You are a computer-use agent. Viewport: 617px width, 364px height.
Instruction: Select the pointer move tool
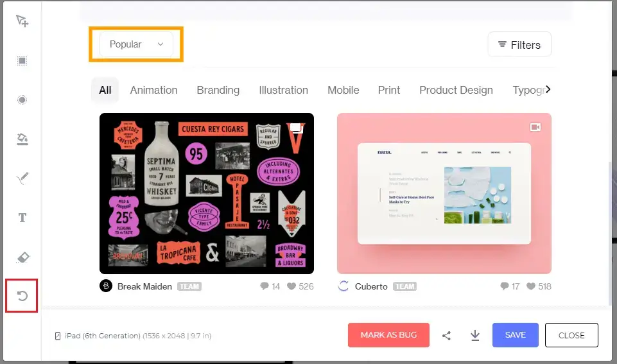click(22, 21)
